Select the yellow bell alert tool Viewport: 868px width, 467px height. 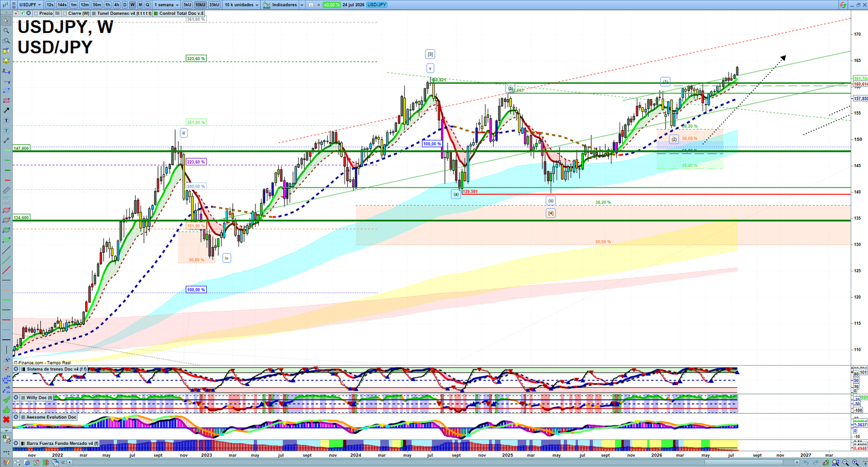[6, 61]
